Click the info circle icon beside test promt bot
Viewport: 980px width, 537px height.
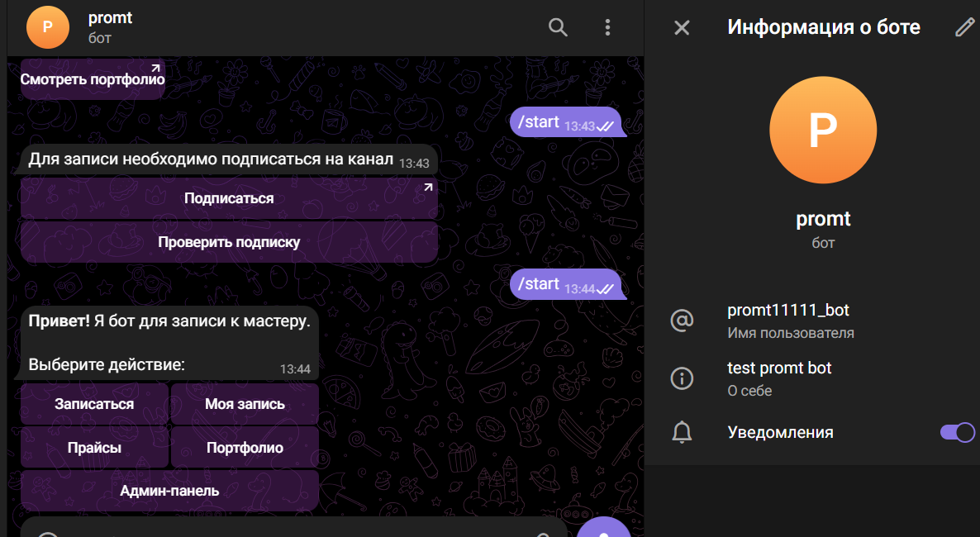[x=681, y=378]
